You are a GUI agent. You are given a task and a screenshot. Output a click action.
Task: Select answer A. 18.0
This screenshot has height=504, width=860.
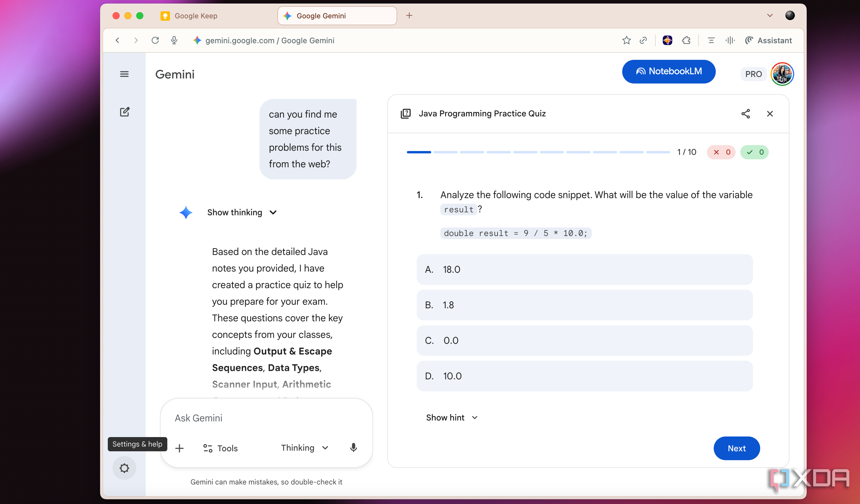click(584, 269)
